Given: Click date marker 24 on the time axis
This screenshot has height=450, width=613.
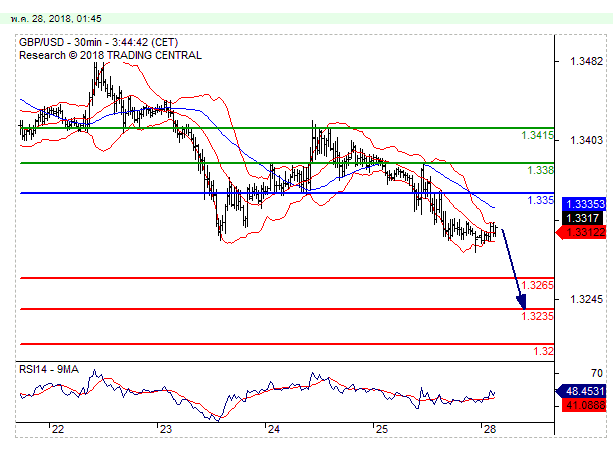Looking at the screenshot, I should click(x=274, y=429).
